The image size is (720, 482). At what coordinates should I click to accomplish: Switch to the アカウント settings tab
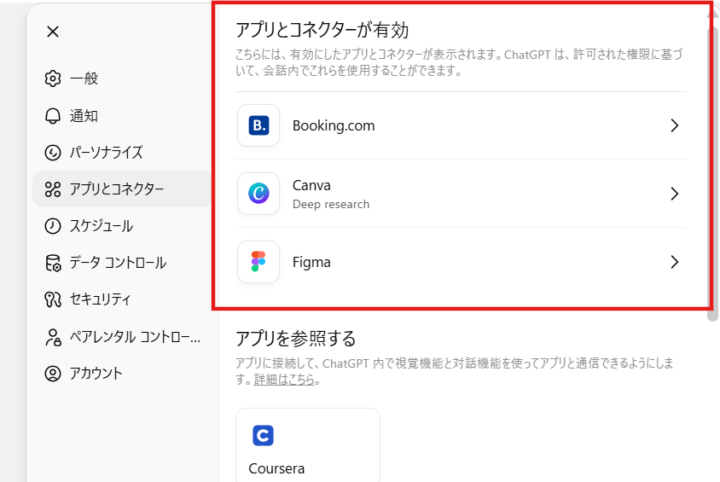96,374
